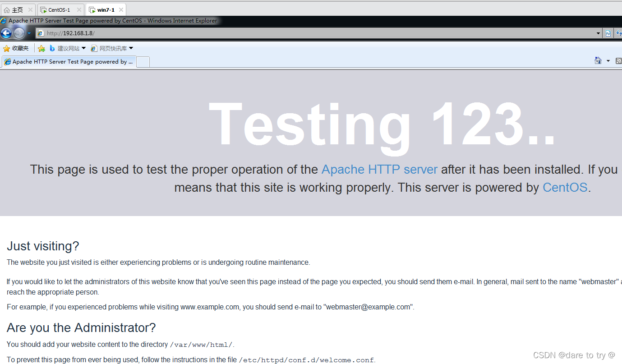Click the 'routine maintenance' sentence
Screen dimensions: 622x364
(158, 263)
